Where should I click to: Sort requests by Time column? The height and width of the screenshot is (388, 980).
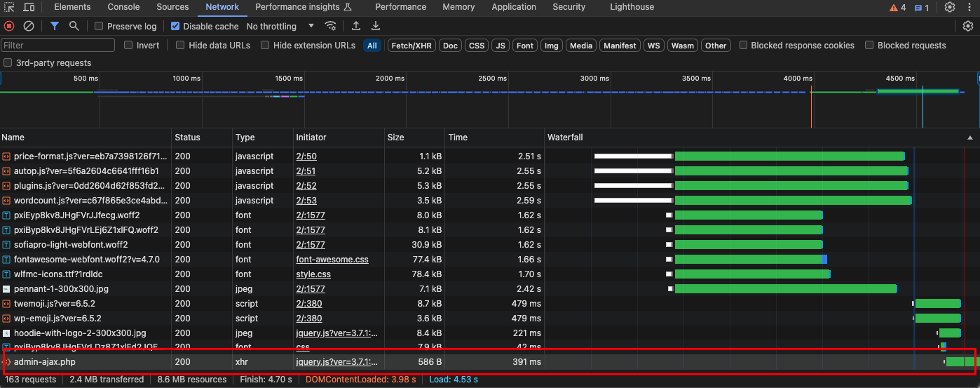495,138
